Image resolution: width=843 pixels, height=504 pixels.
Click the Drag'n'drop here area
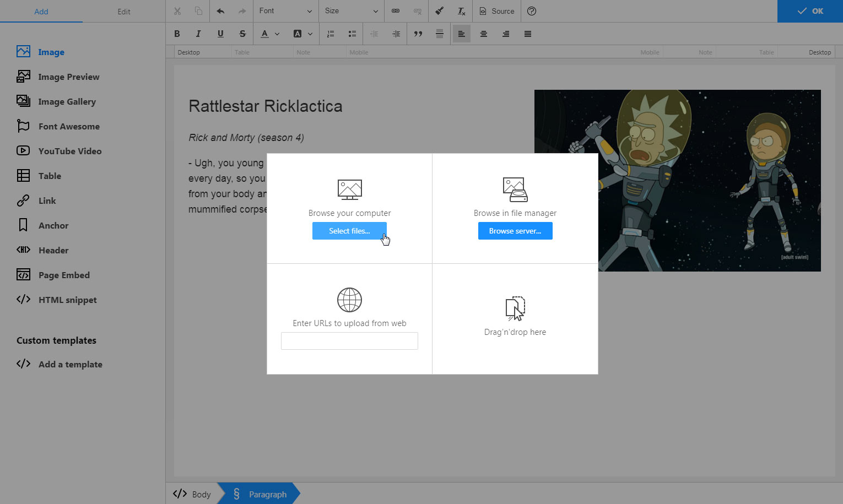tap(515, 319)
